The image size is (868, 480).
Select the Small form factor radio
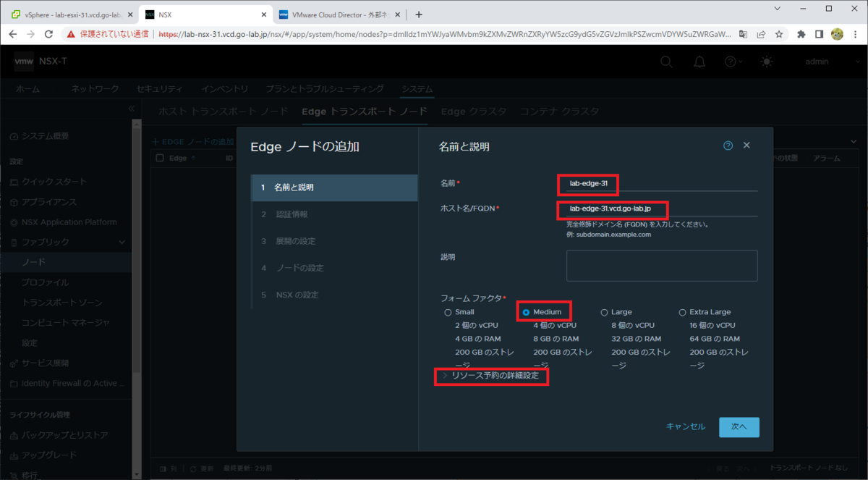[x=448, y=312]
